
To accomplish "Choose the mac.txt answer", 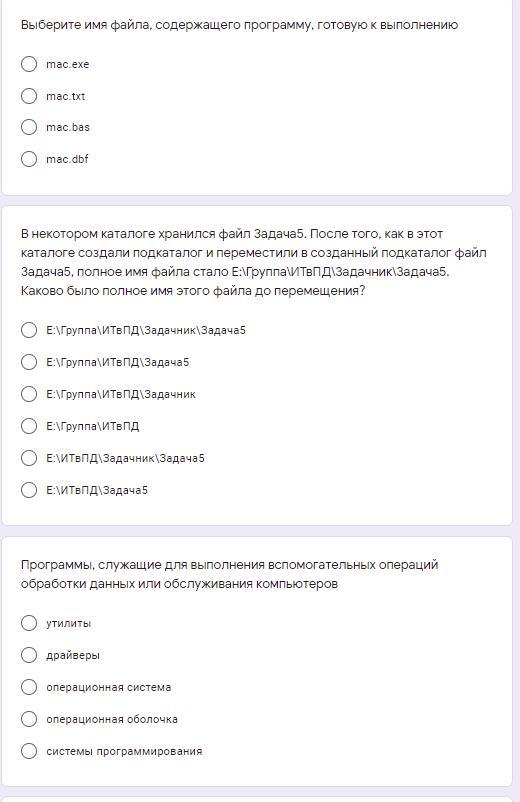I will point(29,96).
